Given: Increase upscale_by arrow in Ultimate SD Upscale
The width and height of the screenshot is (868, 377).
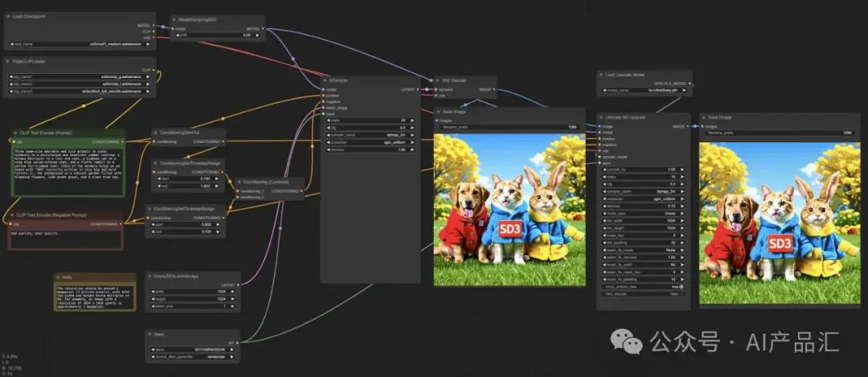Looking at the screenshot, I should coord(682,170).
